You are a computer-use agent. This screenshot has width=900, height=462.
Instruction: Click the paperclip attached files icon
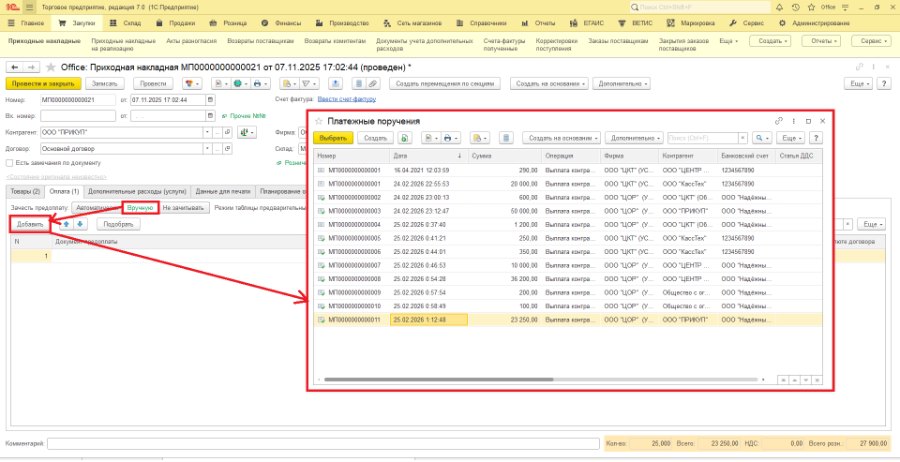(372, 84)
